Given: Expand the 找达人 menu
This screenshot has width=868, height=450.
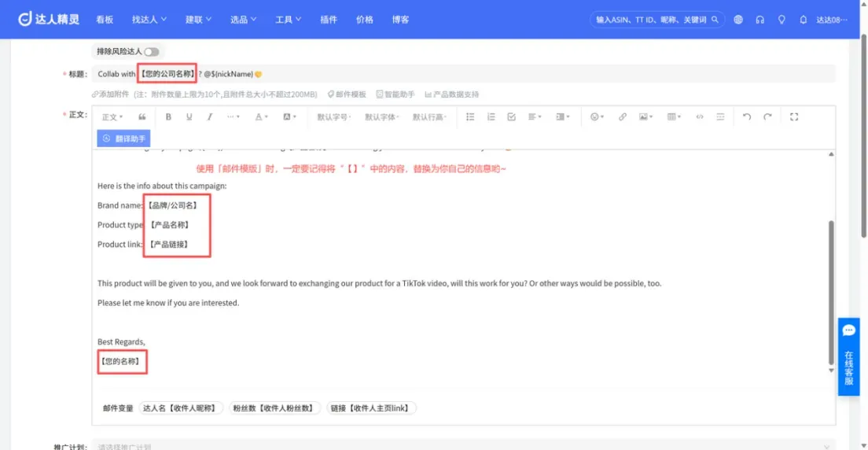Looking at the screenshot, I should click(149, 20).
